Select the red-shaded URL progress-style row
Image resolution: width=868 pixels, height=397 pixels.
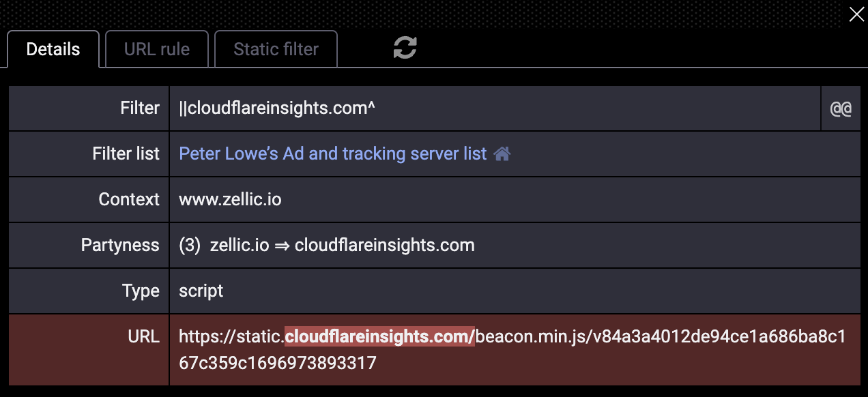pos(512,349)
